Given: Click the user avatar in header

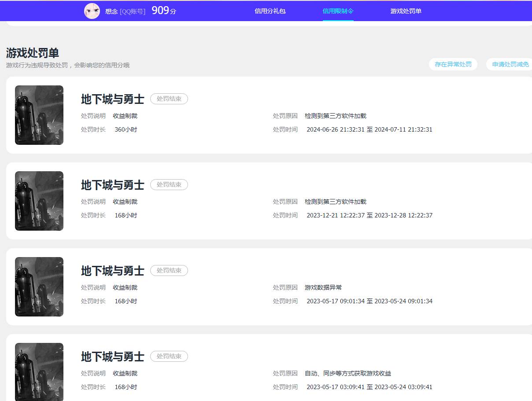Looking at the screenshot, I should click(x=92, y=11).
